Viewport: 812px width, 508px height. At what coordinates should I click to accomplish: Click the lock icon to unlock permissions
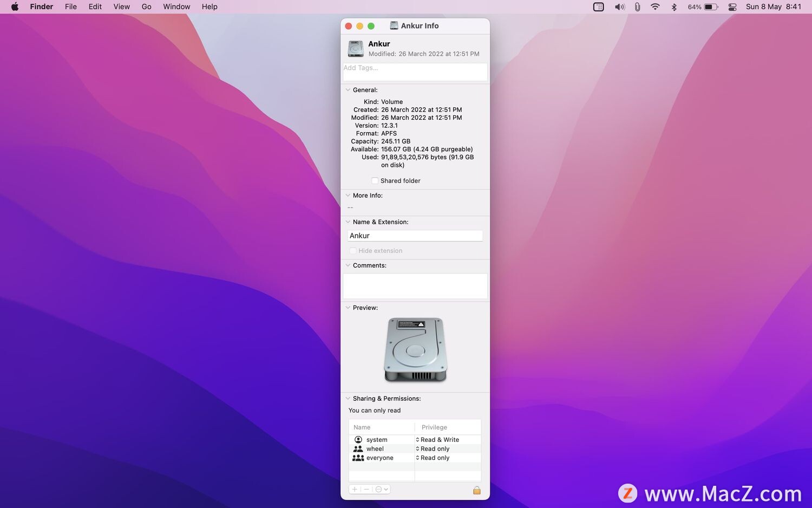pyautogui.click(x=477, y=490)
